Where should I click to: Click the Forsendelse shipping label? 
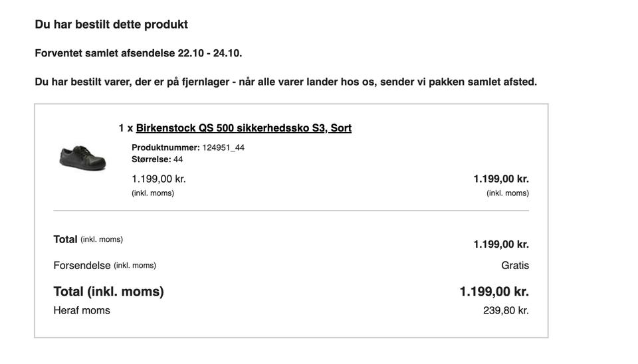[82, 265]
